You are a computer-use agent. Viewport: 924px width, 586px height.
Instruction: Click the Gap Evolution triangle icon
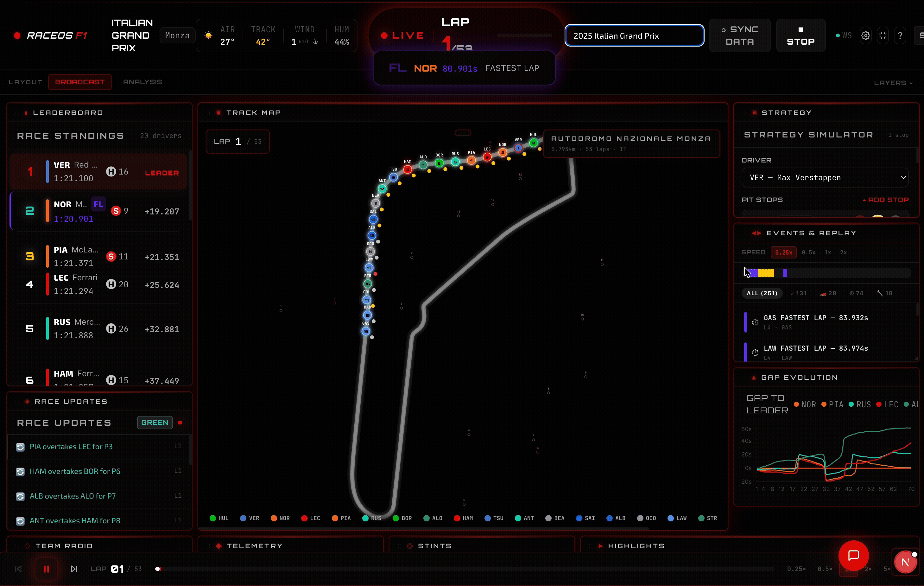[754, 378]
